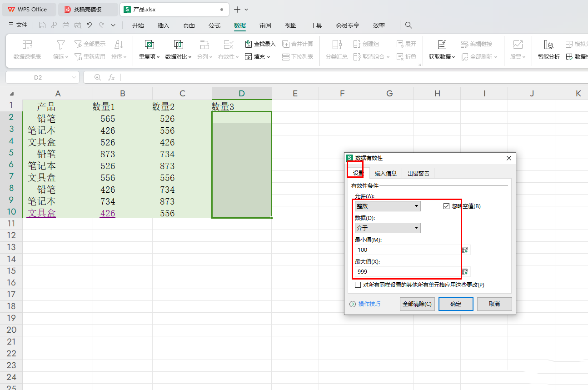Screen dimensions: 588x390
Task: Click the 操作技巧 play icon link
Action: click(353, 304)
